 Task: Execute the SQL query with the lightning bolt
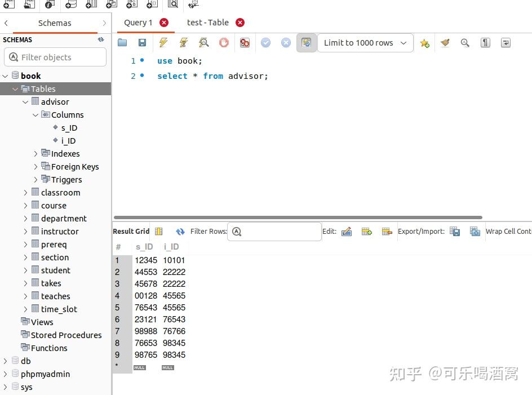pos(163,42)
